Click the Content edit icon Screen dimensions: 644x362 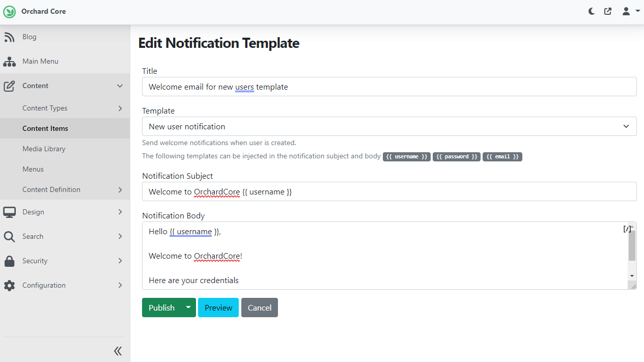[9, 86]
